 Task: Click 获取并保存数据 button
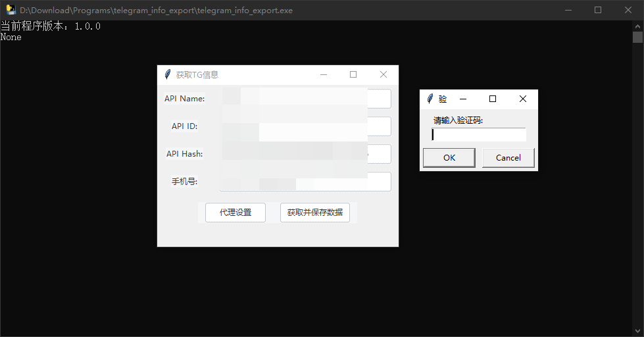315,213
